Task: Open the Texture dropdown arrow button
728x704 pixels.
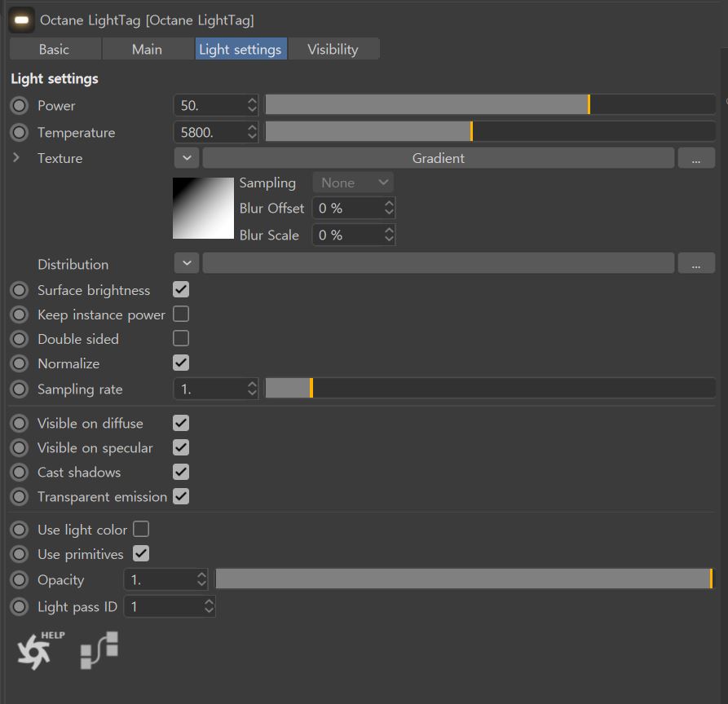Action: click(x=187, y=158)
